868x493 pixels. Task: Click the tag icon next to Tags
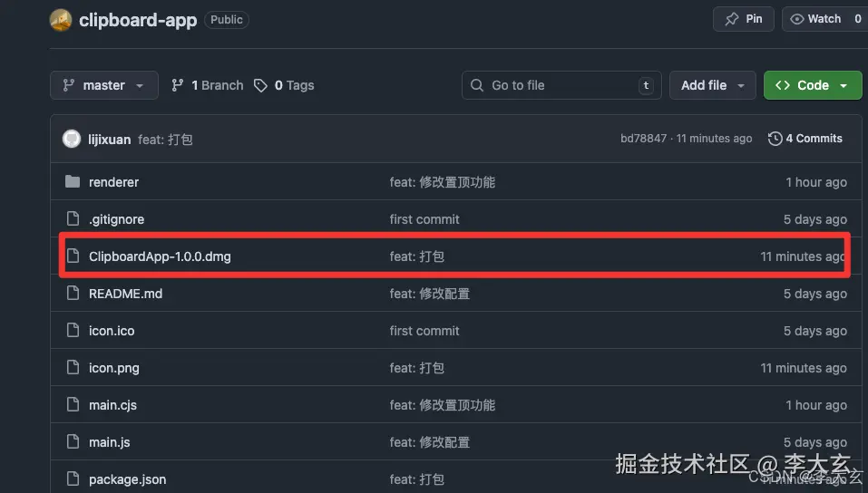pyautogui.click(x=260, y=85)
